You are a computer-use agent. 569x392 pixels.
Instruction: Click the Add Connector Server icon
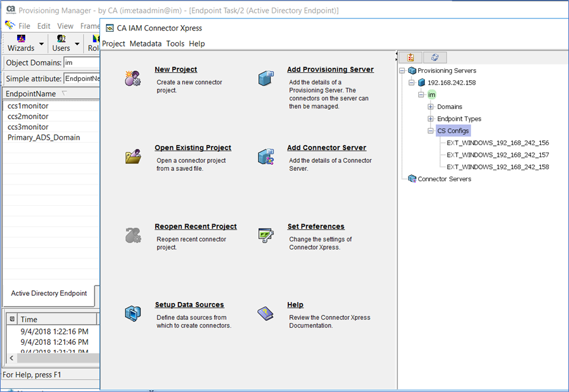tap(266, 156)
